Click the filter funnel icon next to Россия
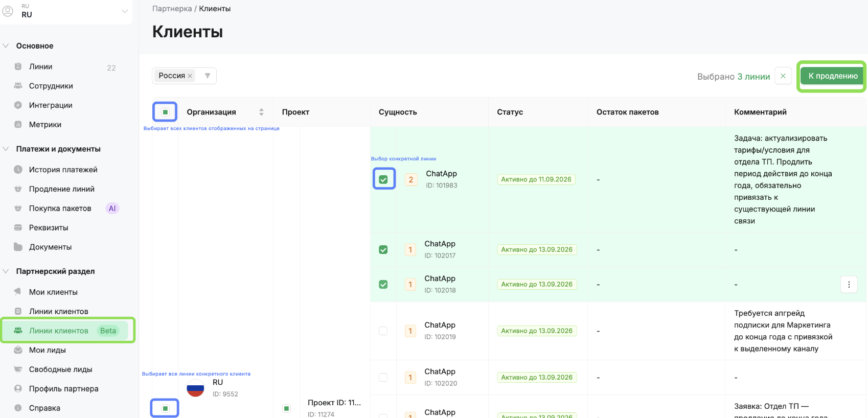This screenshot has height=418, width=868. point(208,76)
